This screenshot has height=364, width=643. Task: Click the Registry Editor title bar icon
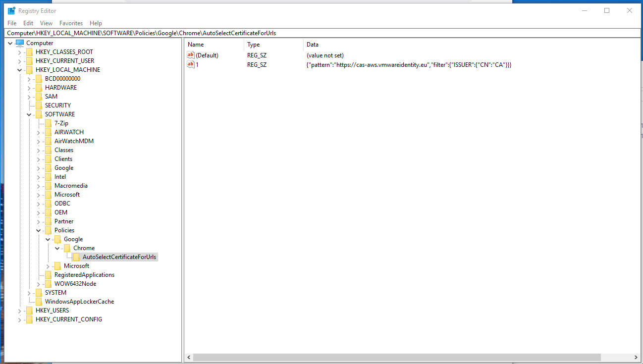tap(11, 10)
